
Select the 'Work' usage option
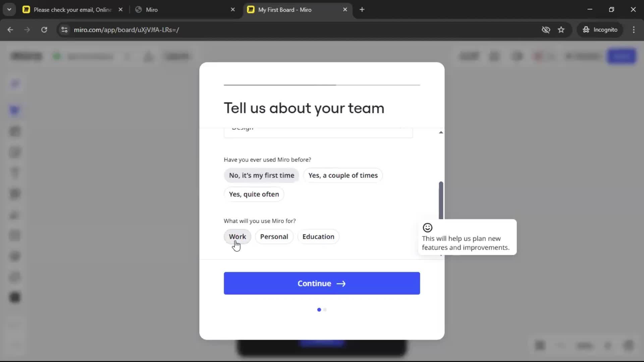click(237, 237)
